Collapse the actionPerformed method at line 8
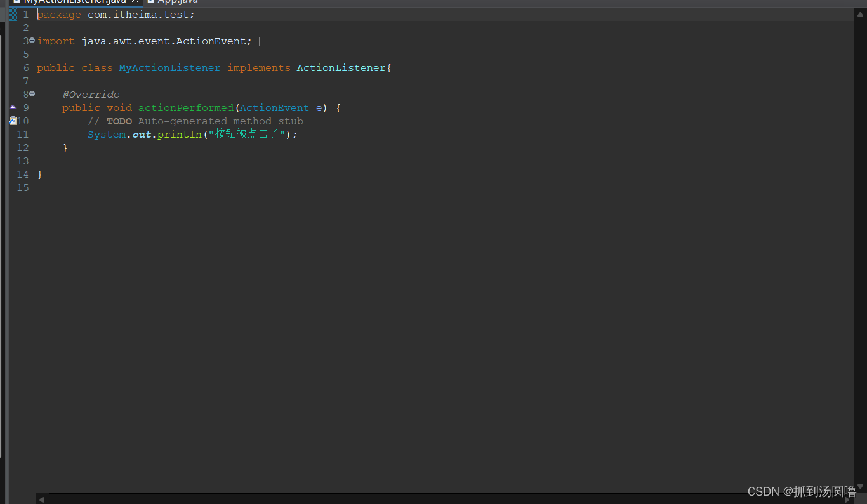The height and width of the screenshot is (504, 867). (32, 94)
